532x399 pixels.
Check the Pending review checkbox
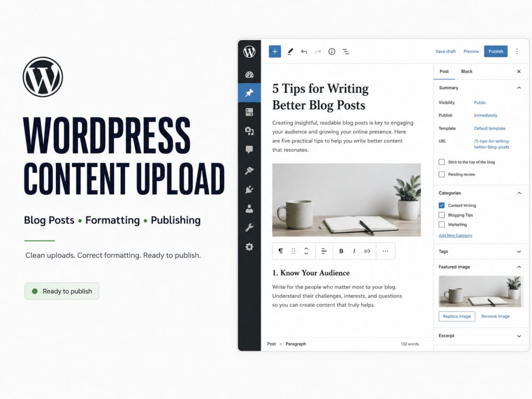click(442, 174)
